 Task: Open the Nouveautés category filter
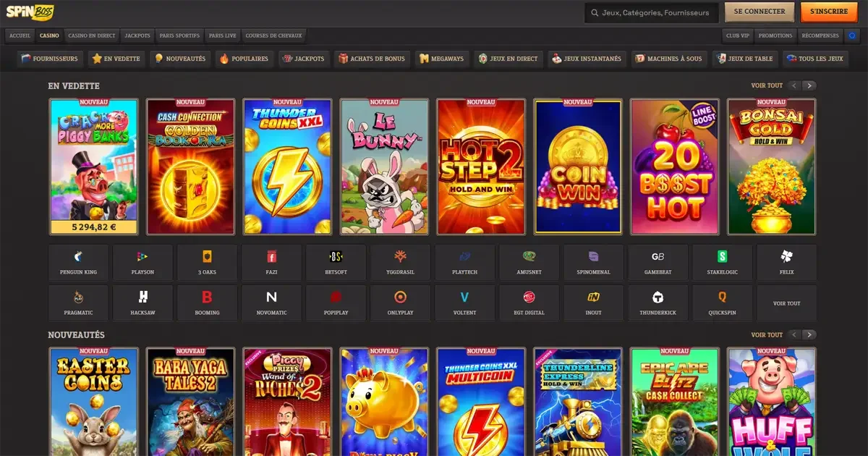coord(180,59)
